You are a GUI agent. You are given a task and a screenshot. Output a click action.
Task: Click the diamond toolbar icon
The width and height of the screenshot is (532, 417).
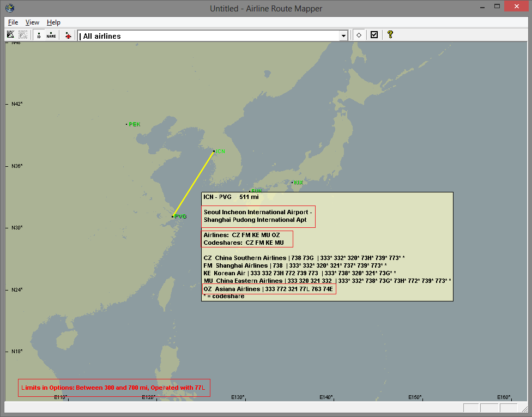coord(359,34)
